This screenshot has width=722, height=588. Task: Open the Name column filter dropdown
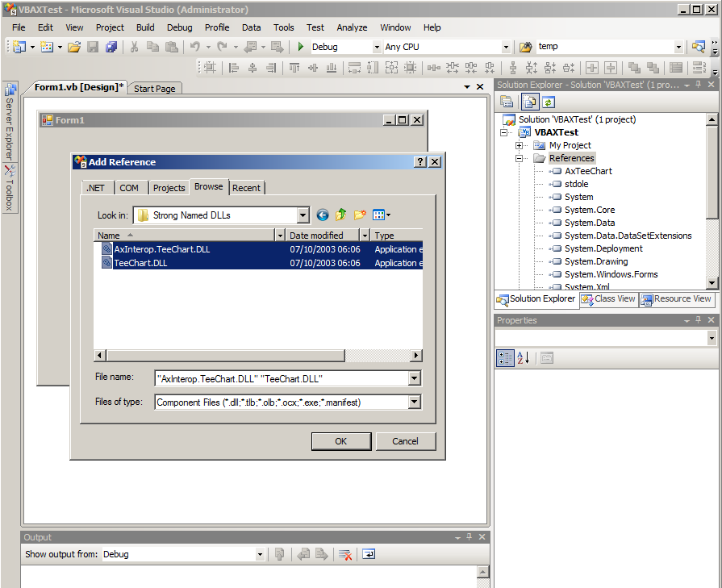[x=280, y=236]
